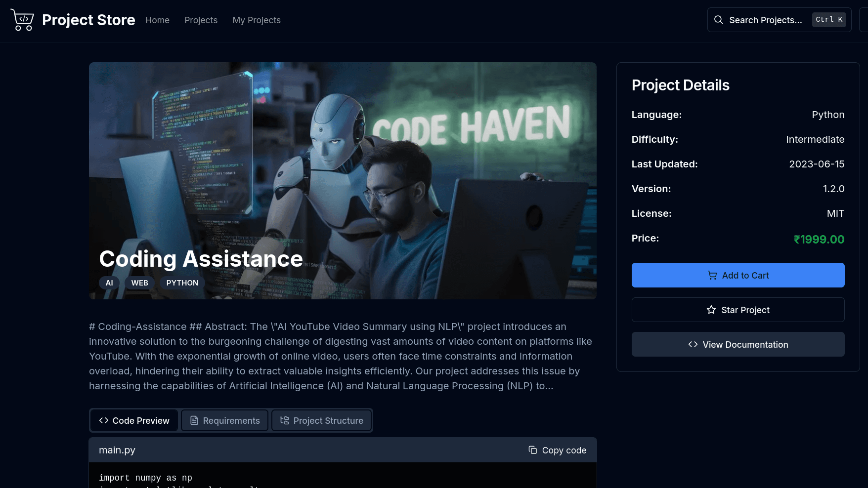Open the Projects navigation link
This screenshot has height=488, width=868.
[x=201, y=20]
